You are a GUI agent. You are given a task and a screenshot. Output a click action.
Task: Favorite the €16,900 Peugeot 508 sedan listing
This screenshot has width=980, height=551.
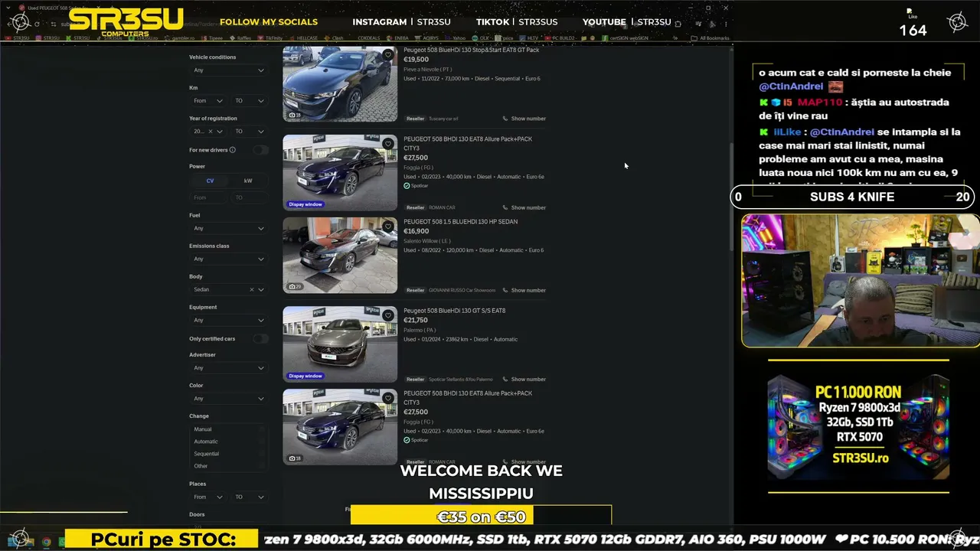pyautogui.click(x=388, y=227)
